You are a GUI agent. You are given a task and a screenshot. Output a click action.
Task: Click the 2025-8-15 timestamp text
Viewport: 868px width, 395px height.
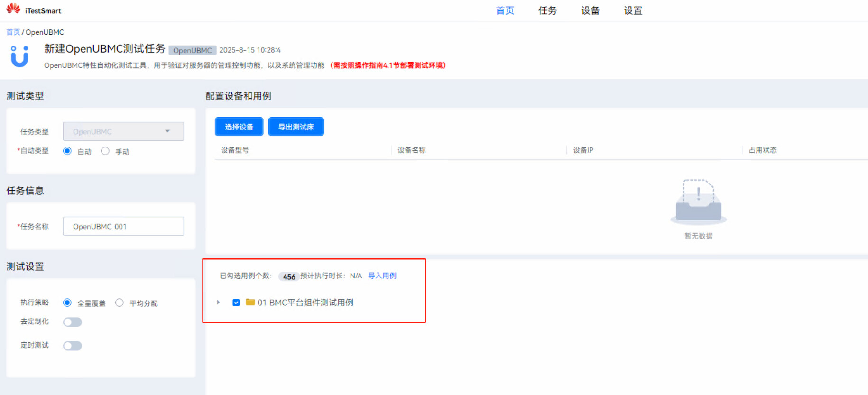[250, 50]
